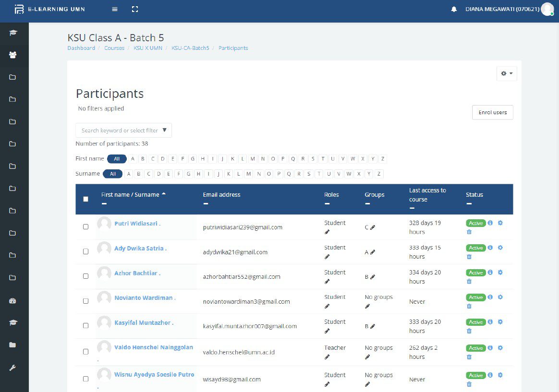Filter first name by letter M
The height and width of the screenshot is (392, 559).
[253, 159]
